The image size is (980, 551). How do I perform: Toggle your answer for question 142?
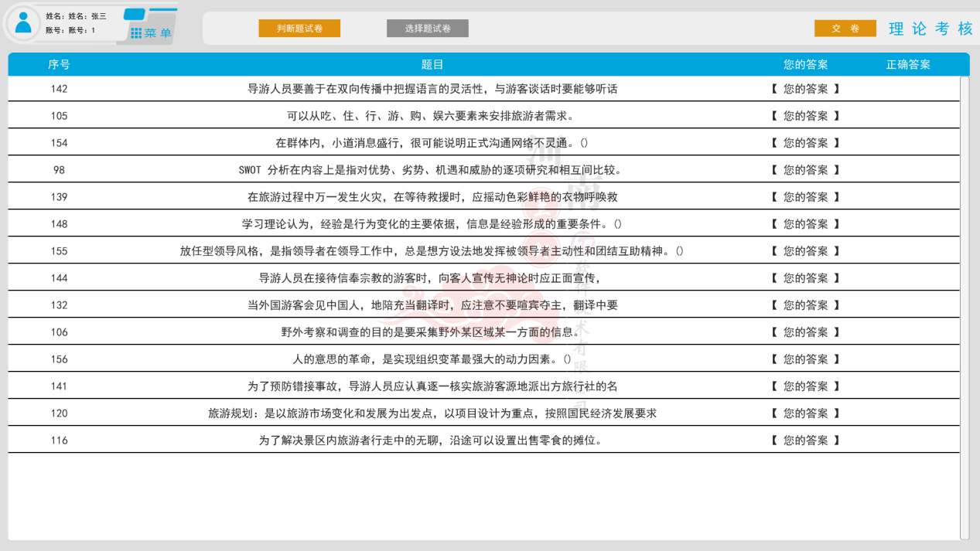coord(805,89)
